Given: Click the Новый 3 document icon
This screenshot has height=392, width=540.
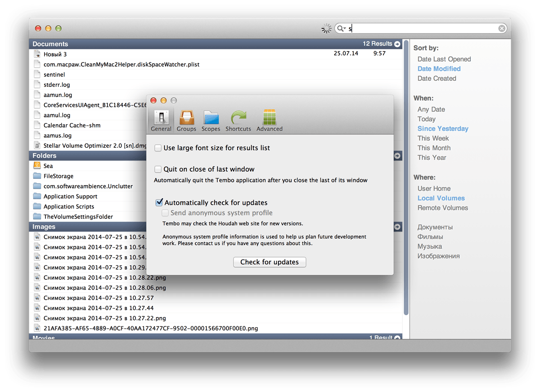Looking at the screenshot, I should [x=37, y=54].
